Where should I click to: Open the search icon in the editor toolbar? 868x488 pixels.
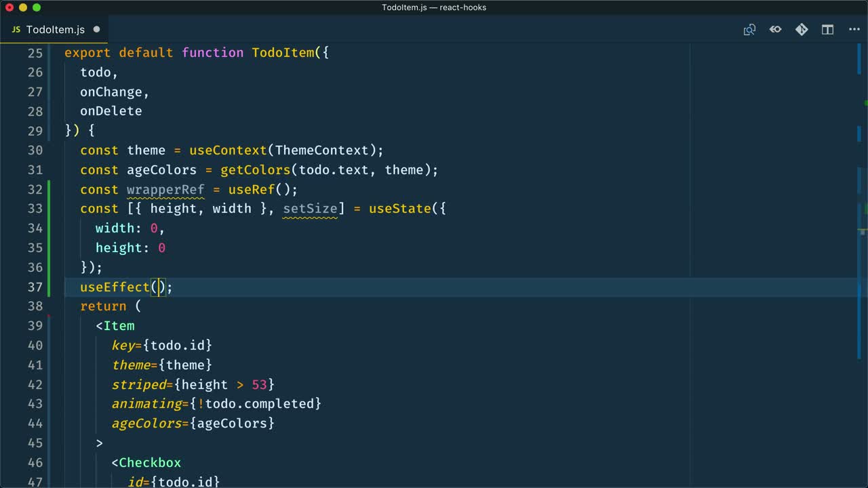[749, 29]
